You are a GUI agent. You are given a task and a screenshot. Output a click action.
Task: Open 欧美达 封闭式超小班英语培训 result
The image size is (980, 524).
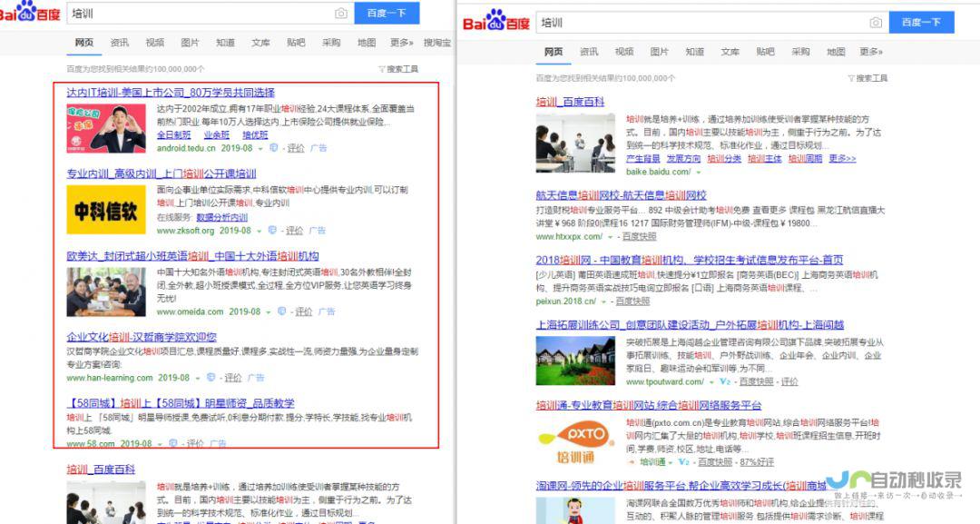click(x=192, y=256)
